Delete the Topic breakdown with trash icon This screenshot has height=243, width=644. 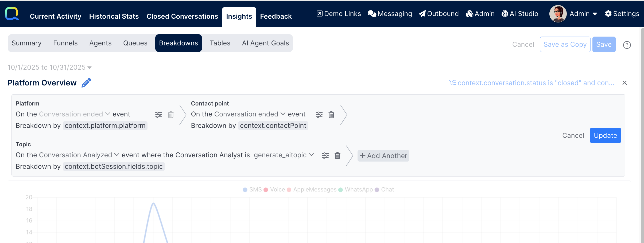pyautogui.click(x=337, y=156)
